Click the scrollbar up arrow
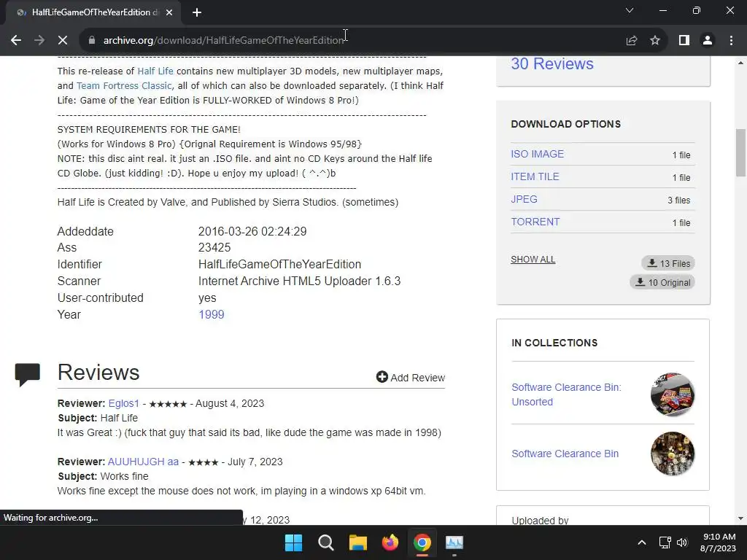The image size is (747, 560). (741, 63)
